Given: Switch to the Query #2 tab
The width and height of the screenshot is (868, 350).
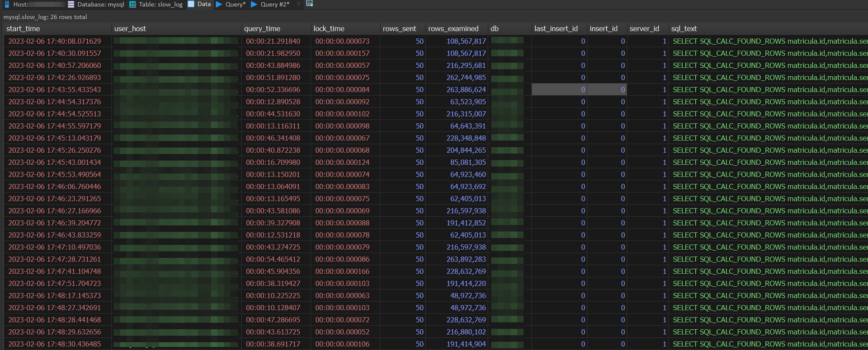Looking at the screenshot, I should [274, 4].
